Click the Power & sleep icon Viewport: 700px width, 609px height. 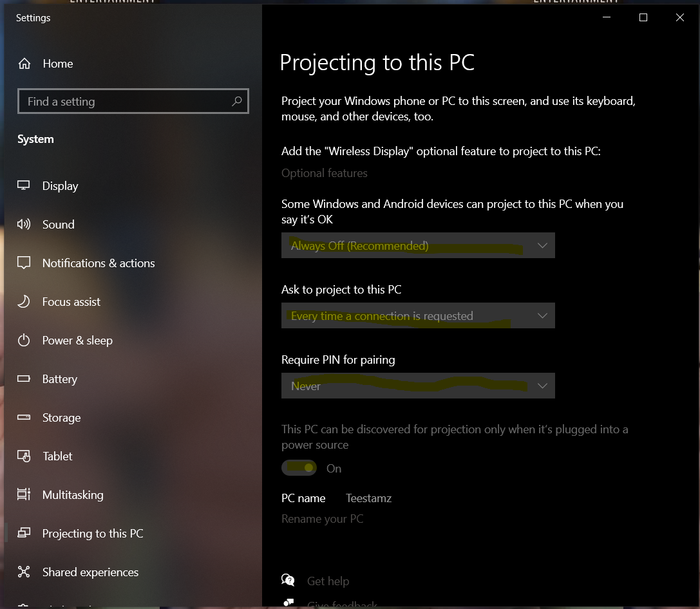coord(24,340)
